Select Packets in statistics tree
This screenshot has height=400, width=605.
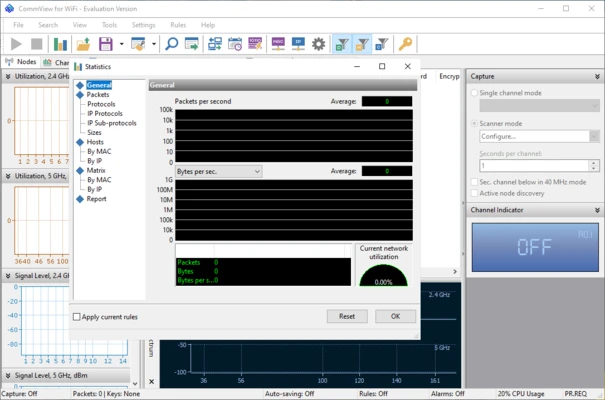pyautogui.click(x=98, y=95)
